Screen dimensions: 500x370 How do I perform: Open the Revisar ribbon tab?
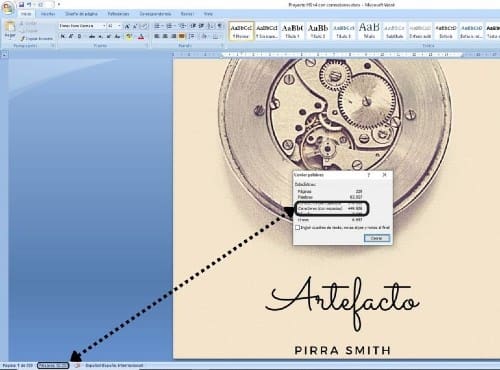pos(187,14)
